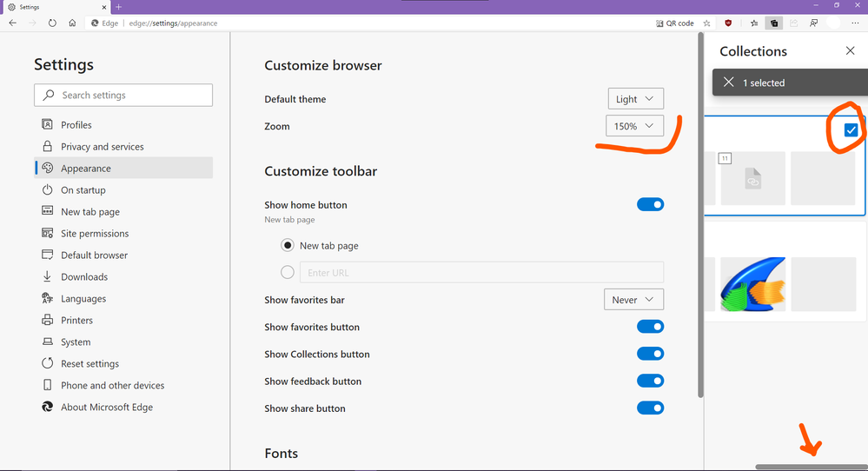Toggle the Collections toolbar button
Image resolution: width=868 pixels, height=471 pixels.
[774, 23]
